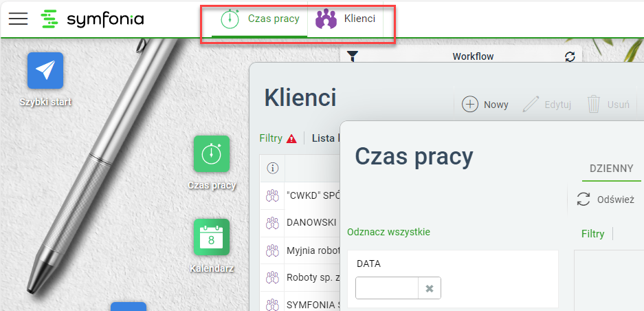Select the Myjnia robot client row
The height and width of the screenshot is (311, 644).
coord(300,250)
